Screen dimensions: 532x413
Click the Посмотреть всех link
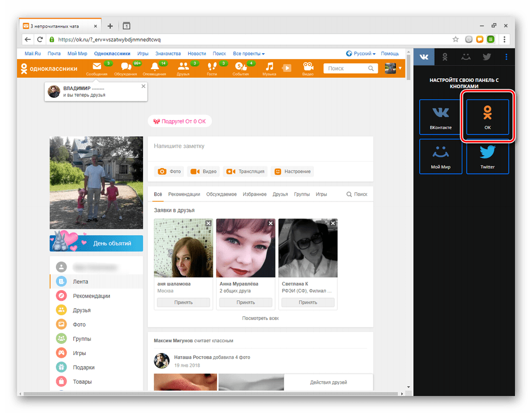pyautogui.click(x=260, y=318)
